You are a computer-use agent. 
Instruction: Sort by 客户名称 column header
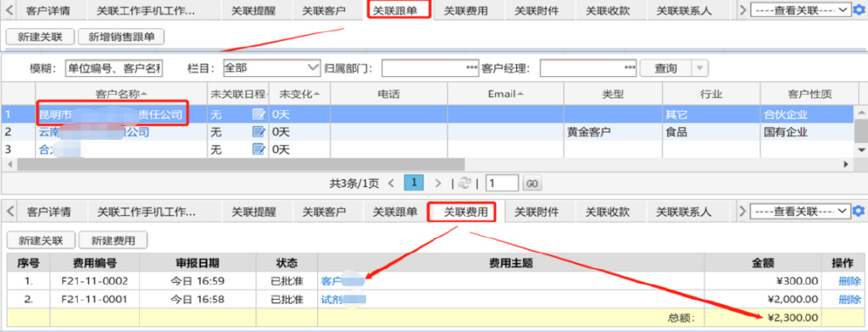[x=120, y=93]
